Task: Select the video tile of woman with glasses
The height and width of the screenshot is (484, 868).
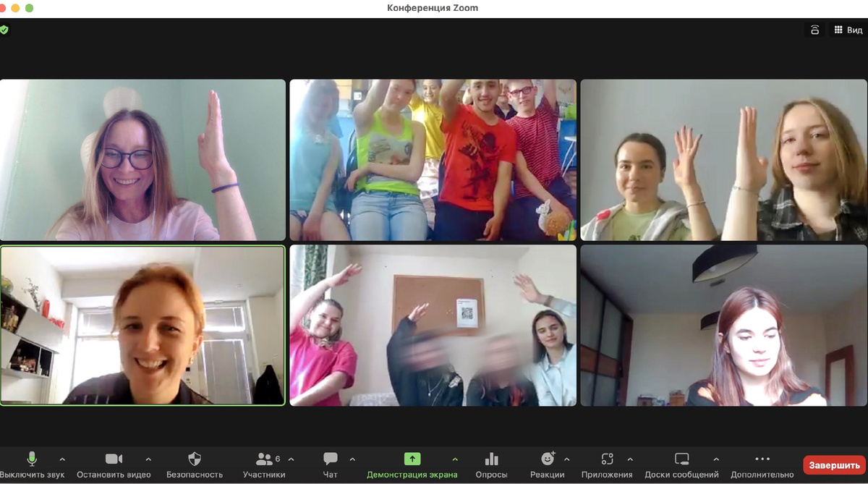Action: coord(142,160)
